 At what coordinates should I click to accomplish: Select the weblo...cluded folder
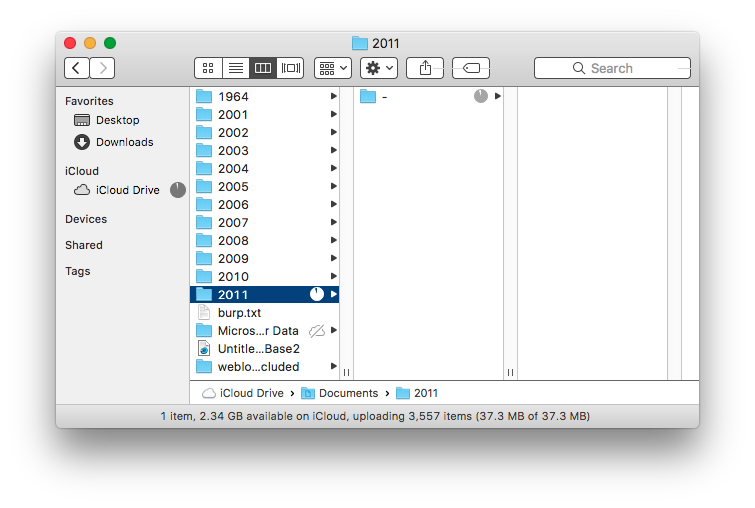pos(264,366)
